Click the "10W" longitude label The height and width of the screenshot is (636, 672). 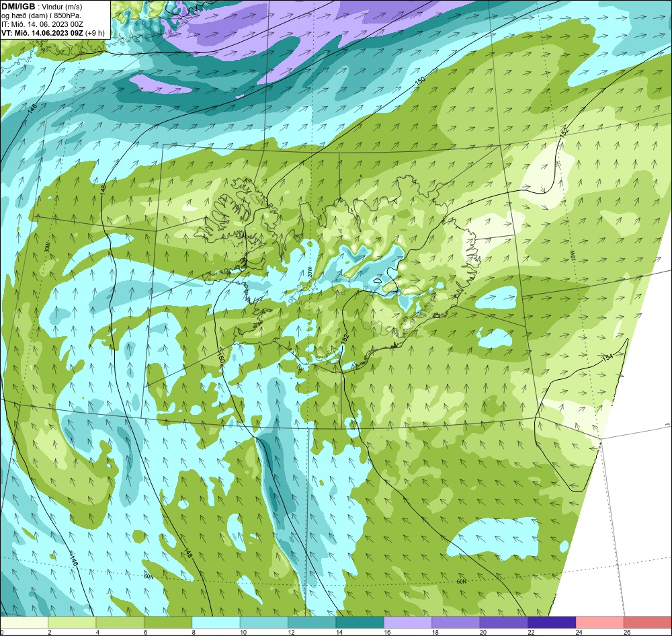pyautogui.click(x=573, y=255)
